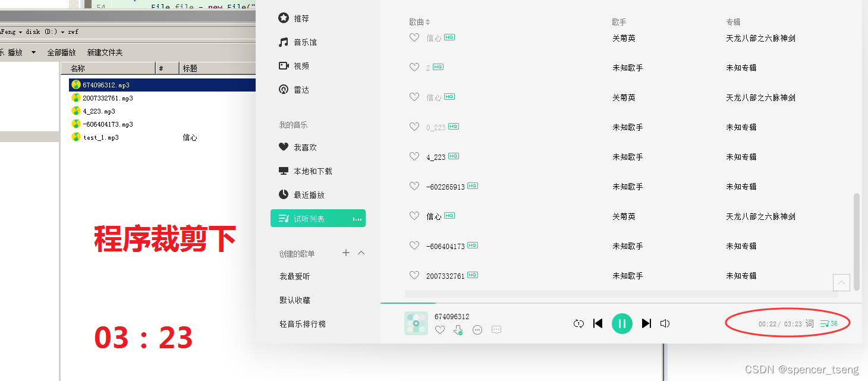Screen dimensions: 868x381
Task: Switch to 试听列表 in sidebar
Action: point(310,218)
